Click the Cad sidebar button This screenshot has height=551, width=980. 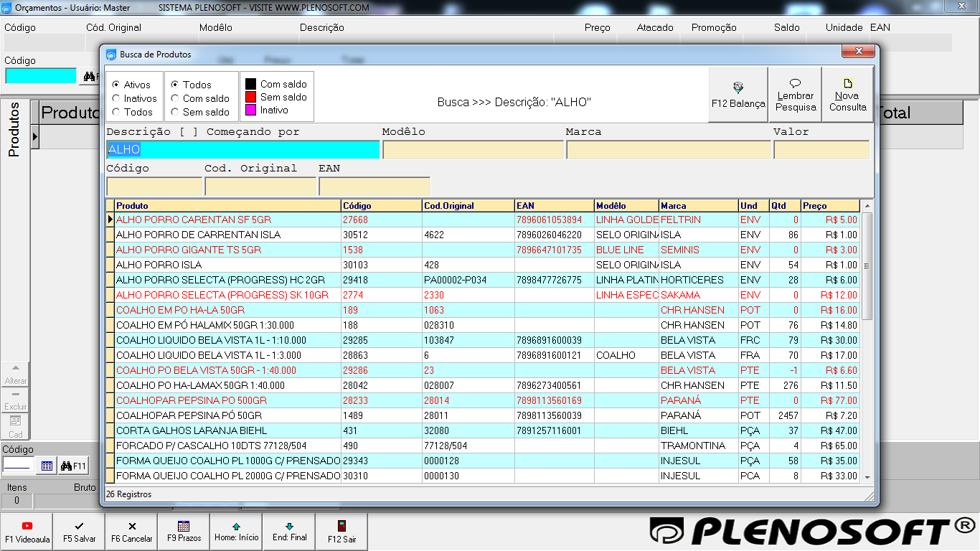[x=16, y=426]
